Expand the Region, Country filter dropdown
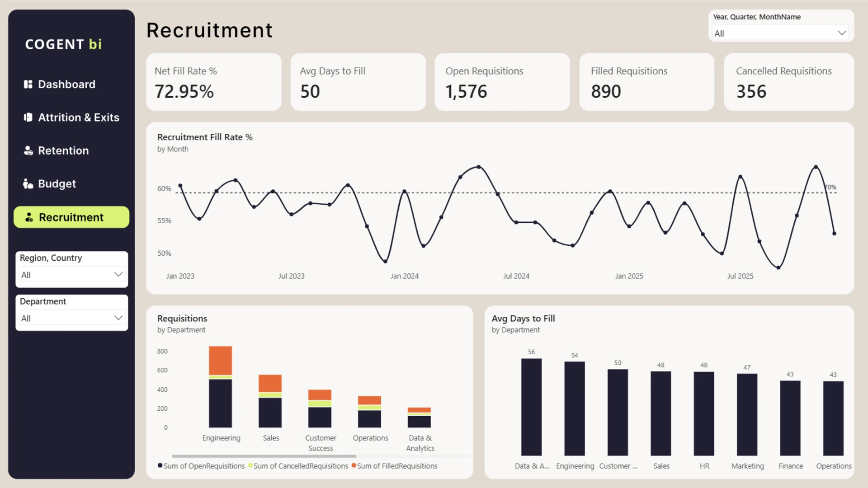 71,275
